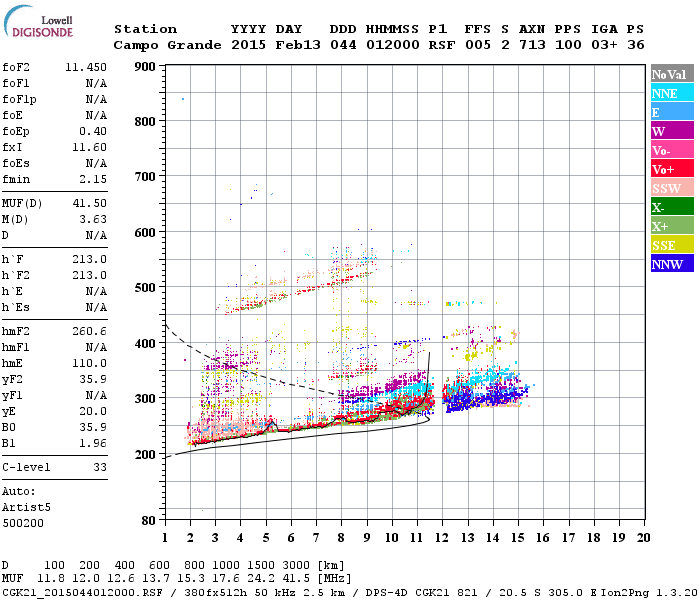The image size is (700, 600).
Task: Click the foF1 parameter label
Action: (16, 83)
